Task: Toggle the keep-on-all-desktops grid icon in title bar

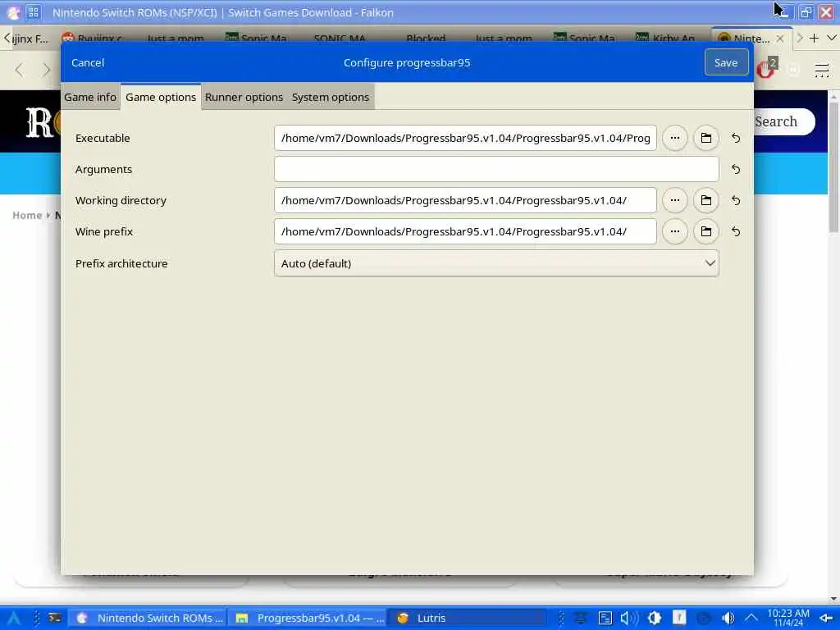Action: click(x=34, y=12)
